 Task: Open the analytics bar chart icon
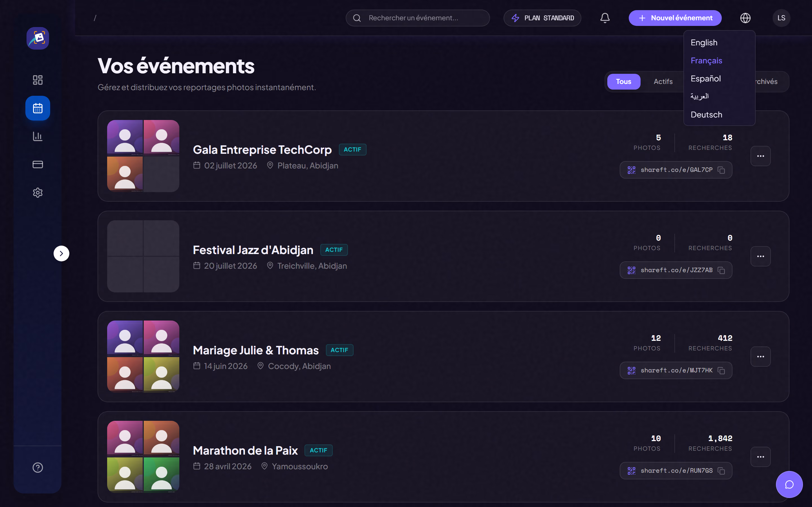[x=37, y=137]
